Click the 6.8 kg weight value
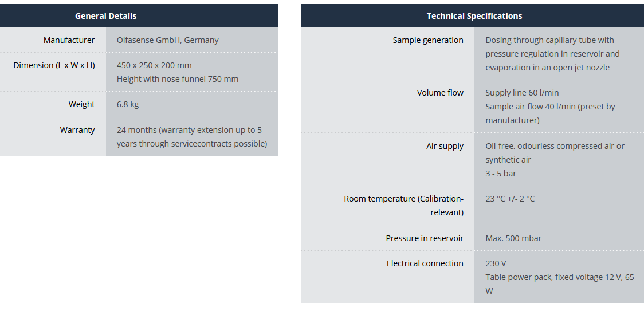This screenshot has width=644, height=319. point(128,104)
